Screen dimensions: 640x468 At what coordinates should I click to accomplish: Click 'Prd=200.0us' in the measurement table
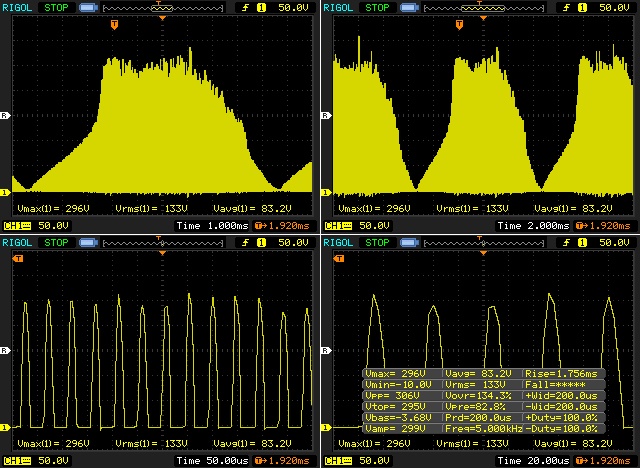click(x=478, y=417)
